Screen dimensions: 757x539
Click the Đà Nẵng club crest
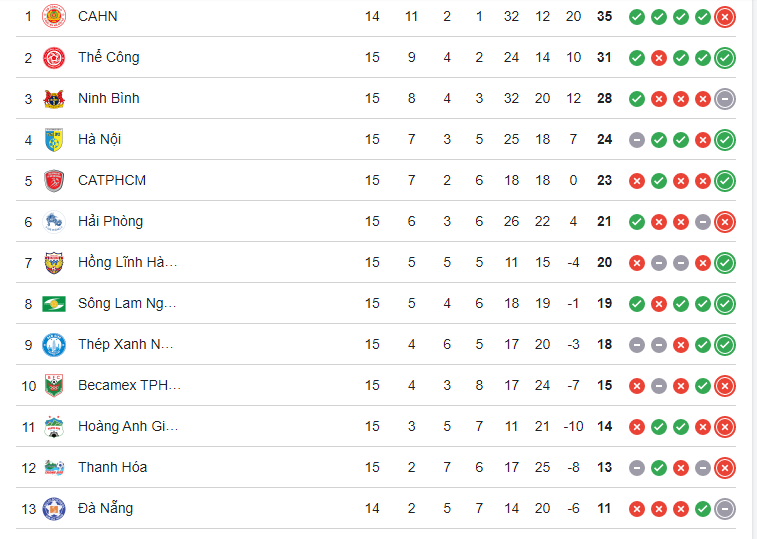pos(54,509)
